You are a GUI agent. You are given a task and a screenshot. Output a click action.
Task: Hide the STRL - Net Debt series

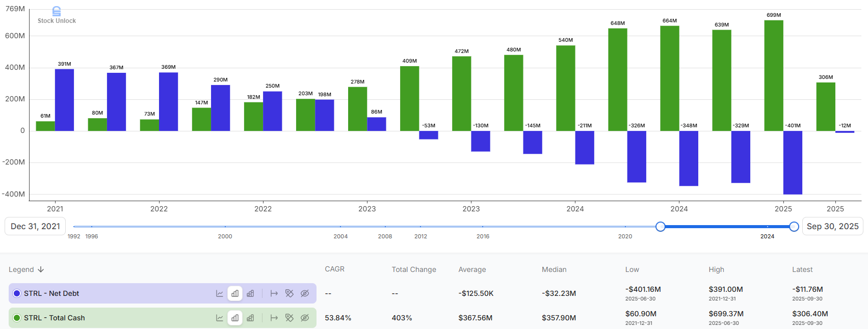click(305, 293)
